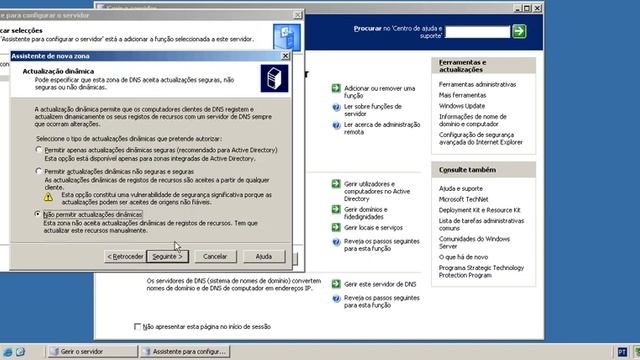The height and width of the screenshot is (360, 640).
Task: Select Permitir actualizações dinâmicas não seguras e seguras
Action: pos(38,171)
